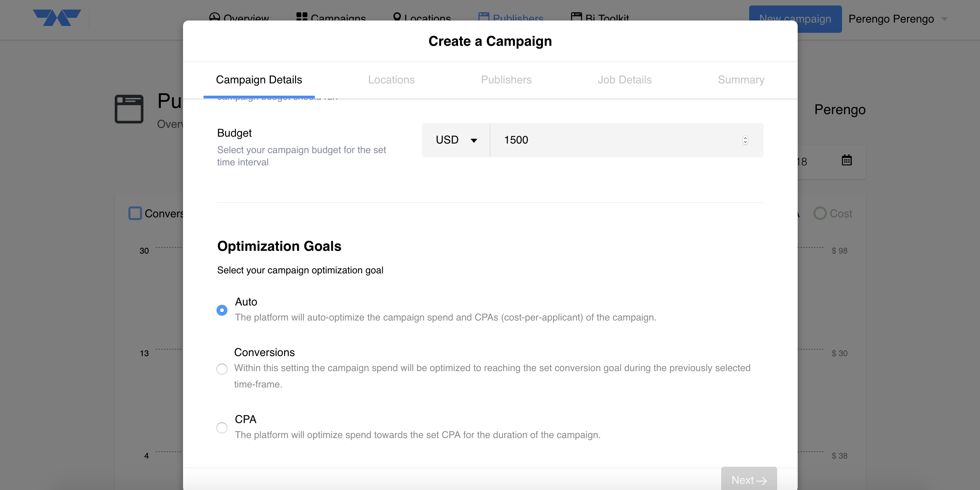Select the Campaign Details tab

coord(259,80)
